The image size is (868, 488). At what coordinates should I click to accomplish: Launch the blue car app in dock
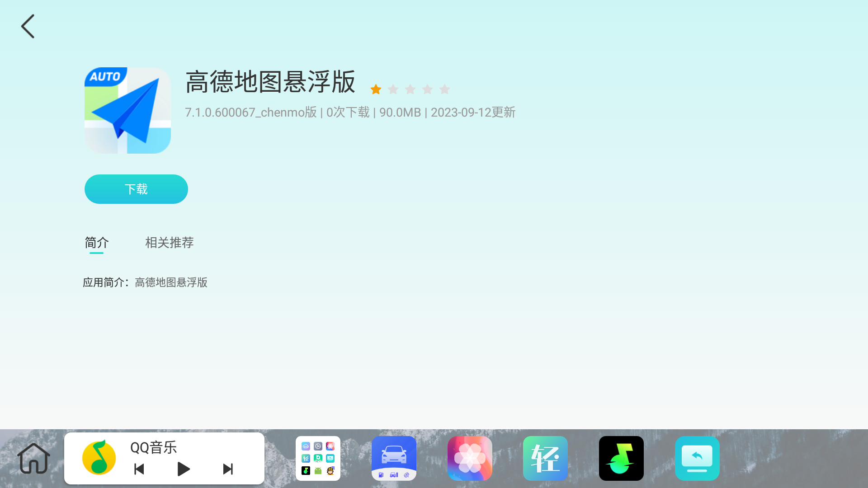(x=394, y=458)
